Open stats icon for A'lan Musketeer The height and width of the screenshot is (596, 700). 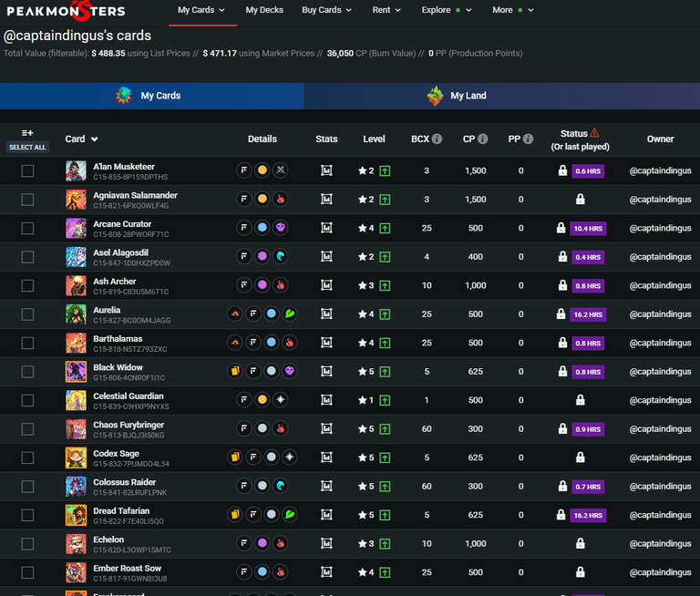(326, 170)
